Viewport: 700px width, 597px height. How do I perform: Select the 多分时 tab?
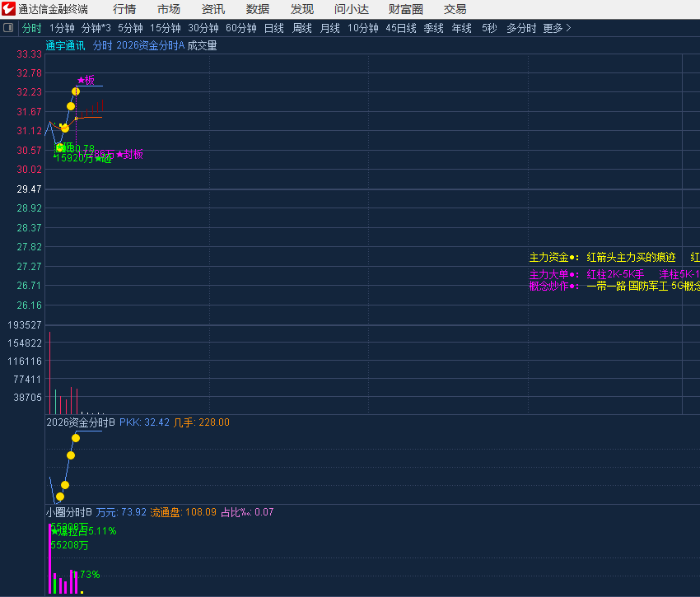click(x=520, y=28)
